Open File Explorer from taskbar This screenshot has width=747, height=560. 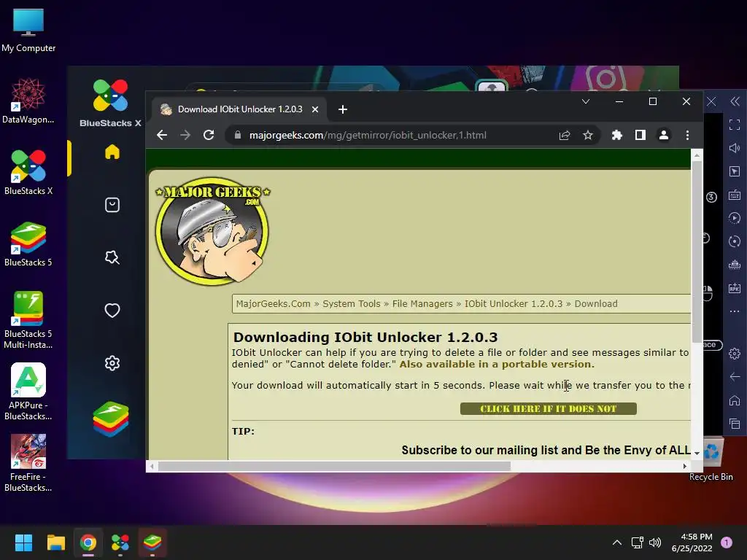point(55,542)
